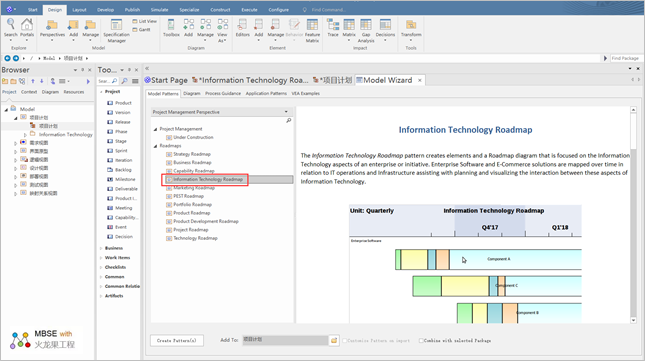645x361 pixels.
Task: Select Business Roadmap pattern
Action: coord(188,162)
